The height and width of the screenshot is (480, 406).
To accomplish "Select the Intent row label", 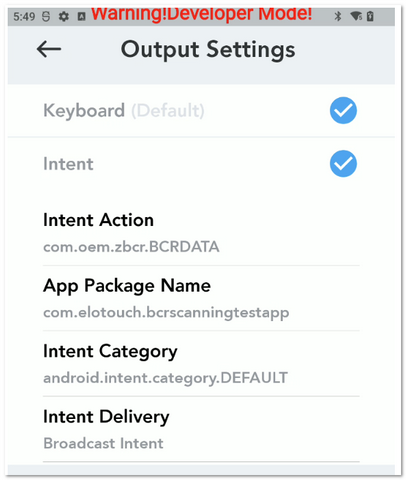I will pyautogui.click(x=68, y=164).
